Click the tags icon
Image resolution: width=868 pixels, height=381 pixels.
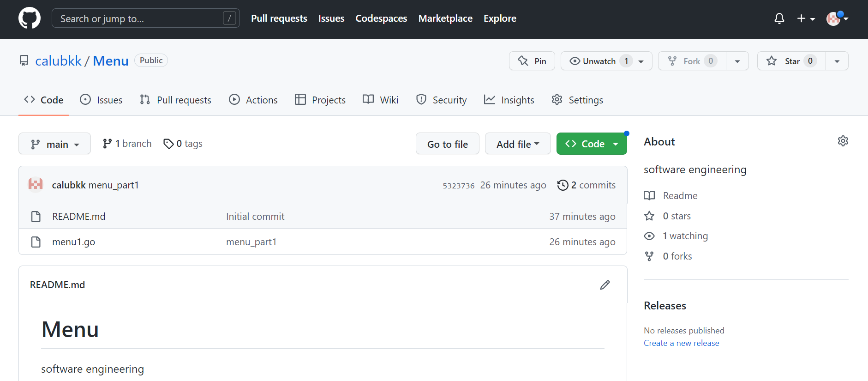168,144
